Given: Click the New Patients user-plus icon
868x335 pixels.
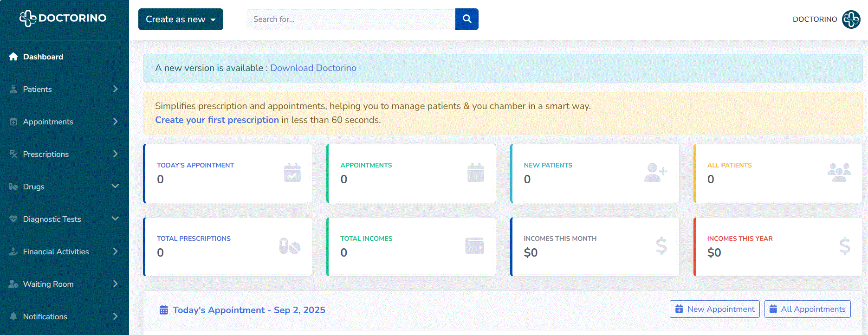Looking at the screenshot, I should (655, 173).
